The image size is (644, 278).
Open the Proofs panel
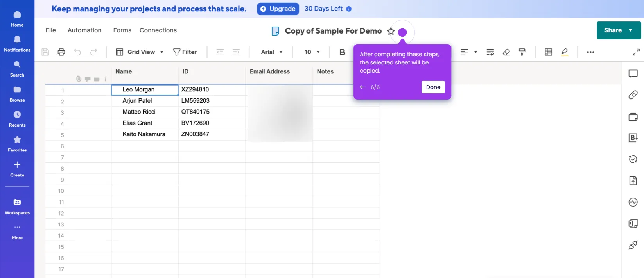(633, 116)
